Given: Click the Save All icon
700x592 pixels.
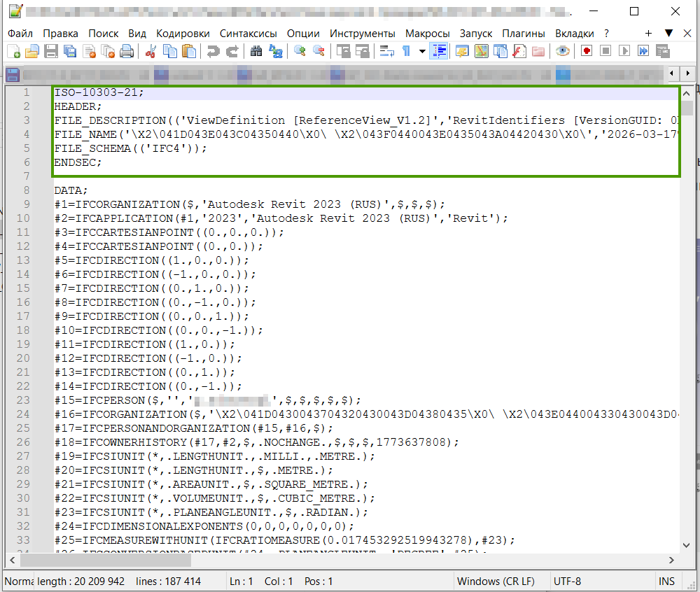Looking at the screenshot, I should point(70,52).
